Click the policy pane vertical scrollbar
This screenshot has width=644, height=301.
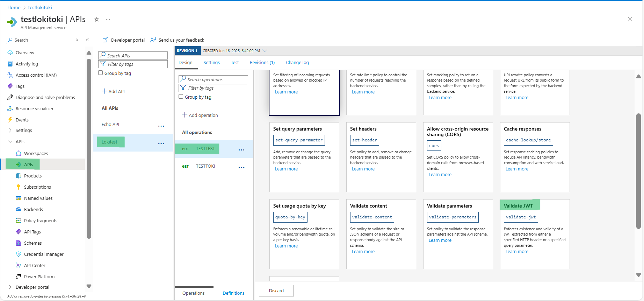coord(638,171)
